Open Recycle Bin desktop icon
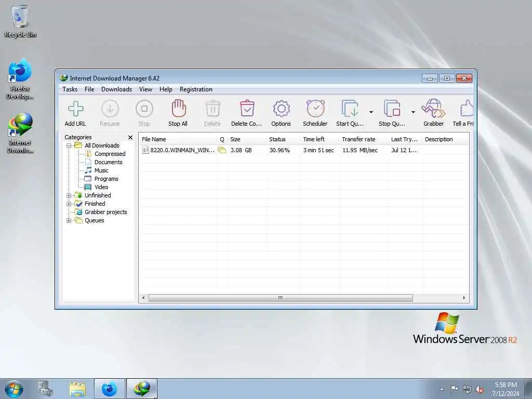The height and width of the screenshot is (399, 532). click(20, 21)
